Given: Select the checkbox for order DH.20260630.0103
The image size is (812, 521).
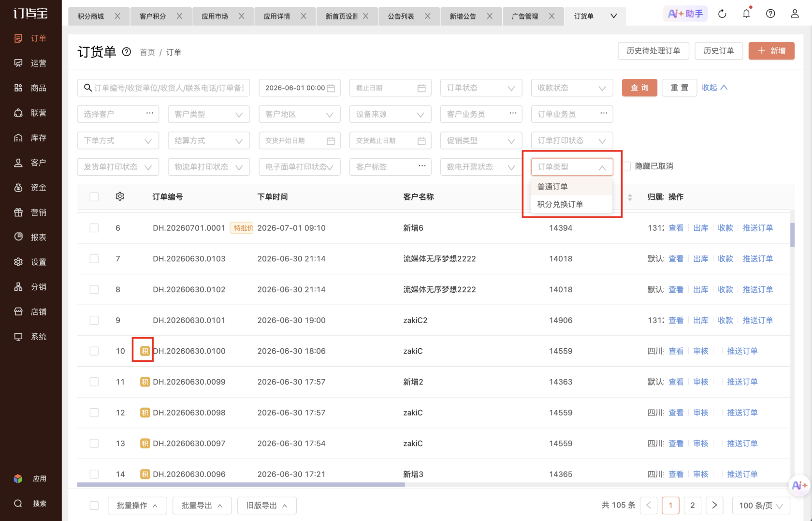Looking at the screenshot, I should coord(94,259).
